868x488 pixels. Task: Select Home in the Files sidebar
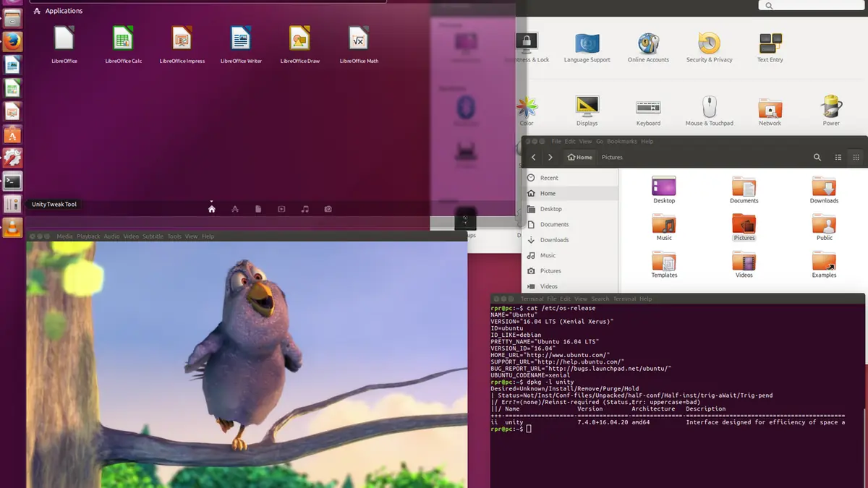570,193
